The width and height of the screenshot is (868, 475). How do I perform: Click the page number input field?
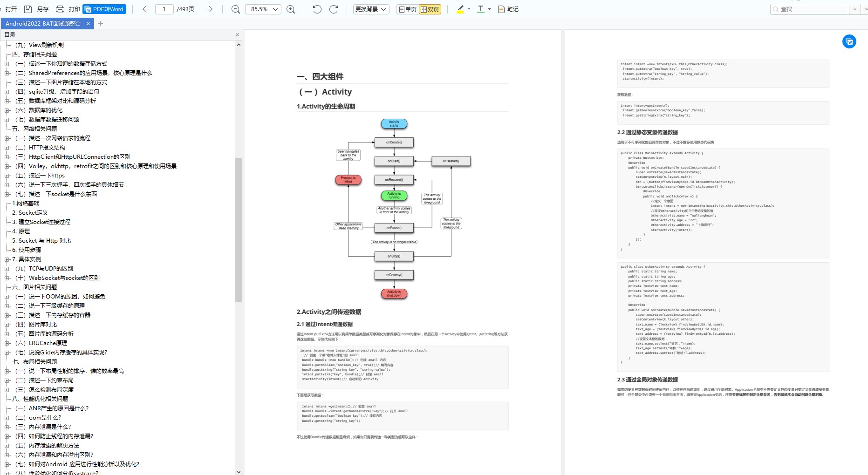(x=164, y=9)
